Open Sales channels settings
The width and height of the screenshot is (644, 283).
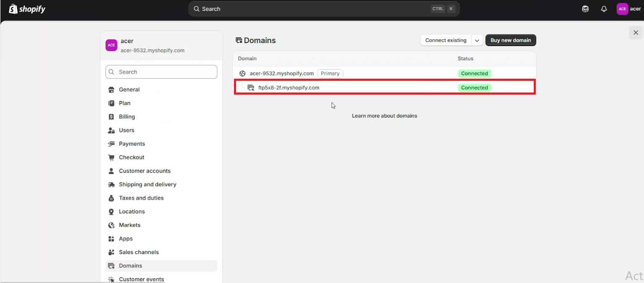coord(161,252)
